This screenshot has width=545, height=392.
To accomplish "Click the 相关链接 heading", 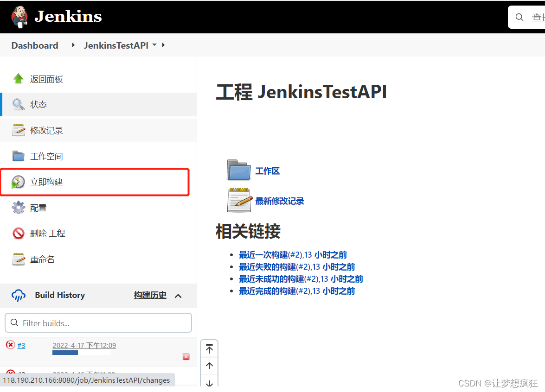I will tap(248, 232).
